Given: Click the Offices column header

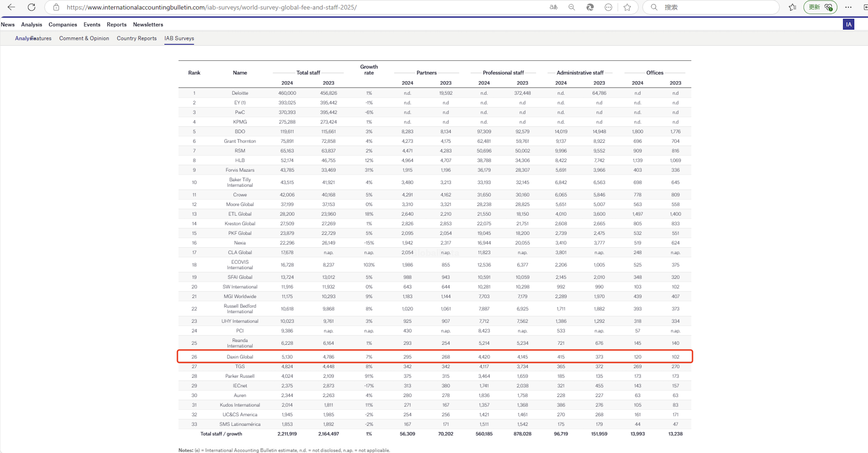Looking at the screenshot, I should coord(655,73).
